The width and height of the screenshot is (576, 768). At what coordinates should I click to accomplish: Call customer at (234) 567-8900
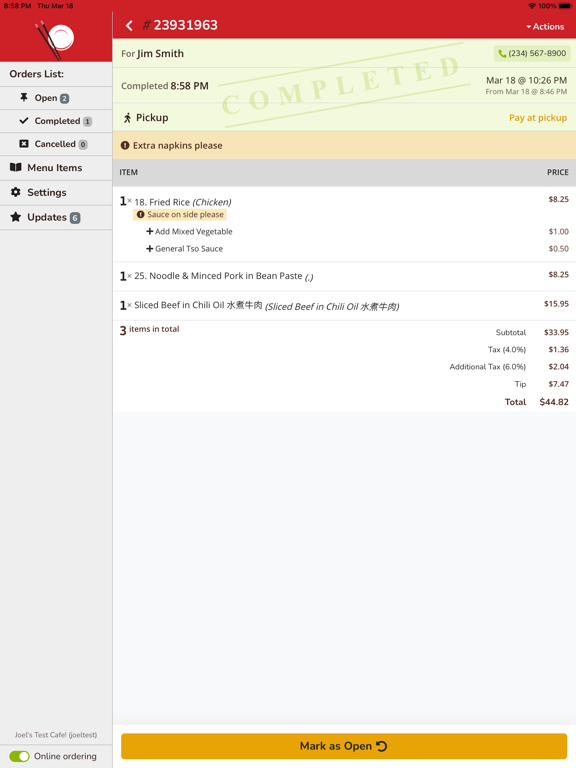pyautogui.click(x=532, y=53)
